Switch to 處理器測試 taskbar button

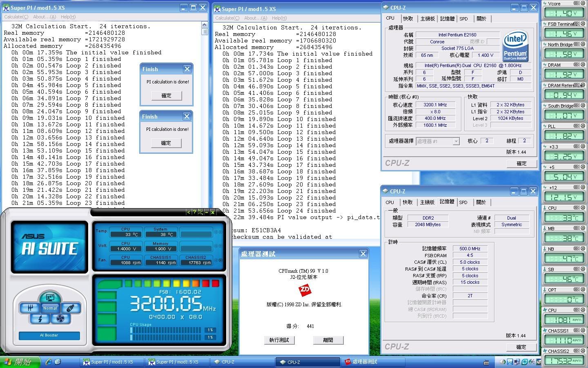point(373,362)
